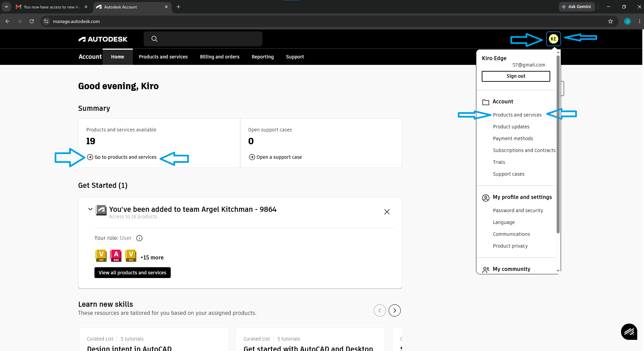Viewport: 644px width, 351px height.
Task: Click the Account heading in user menu
Action: (503, 102)
